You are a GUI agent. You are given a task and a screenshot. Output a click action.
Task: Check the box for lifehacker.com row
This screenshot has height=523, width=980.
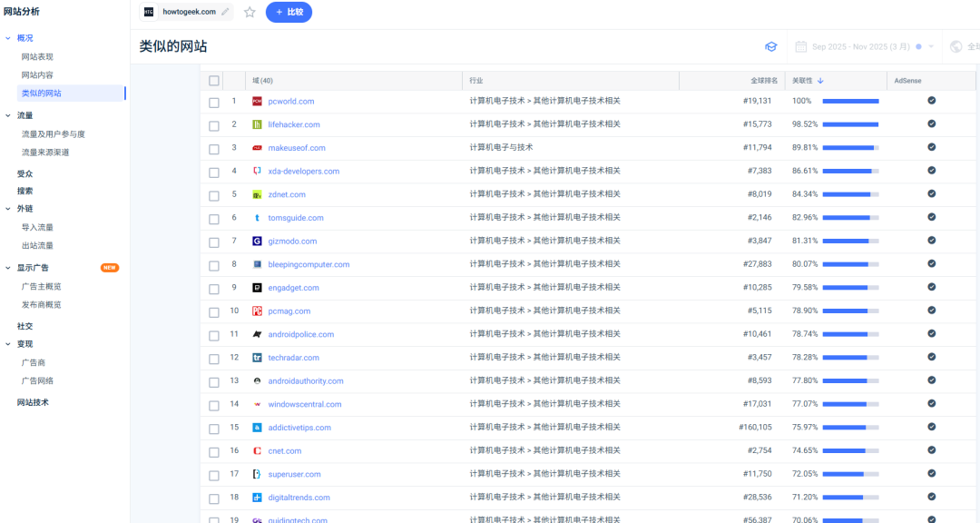pos(214,125)
